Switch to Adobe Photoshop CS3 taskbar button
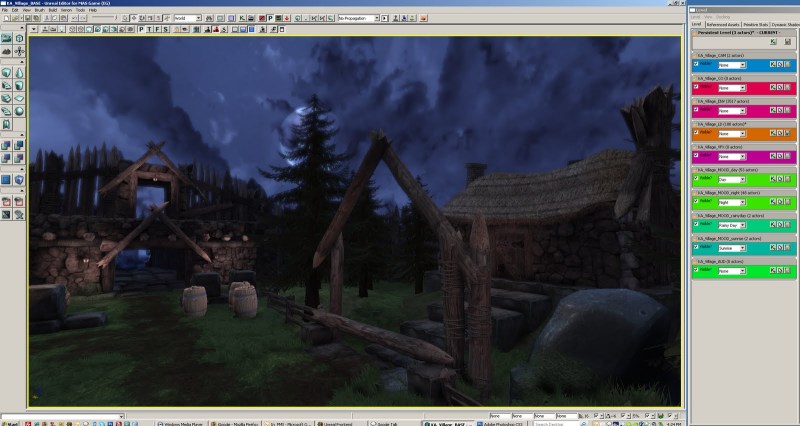Viewport: 800px width, 426px height. [501, 423]
